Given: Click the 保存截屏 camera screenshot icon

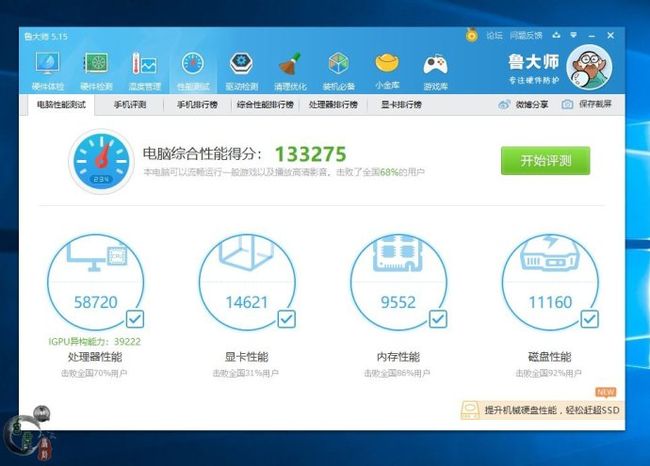Looking at the screenshot, I should coord(567,104).
